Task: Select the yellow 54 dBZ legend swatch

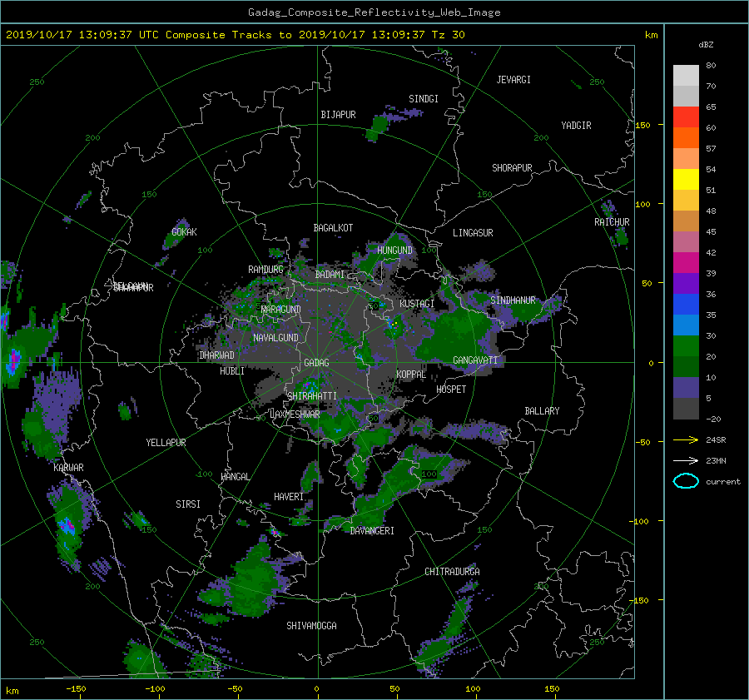Action: coord(686,180)
